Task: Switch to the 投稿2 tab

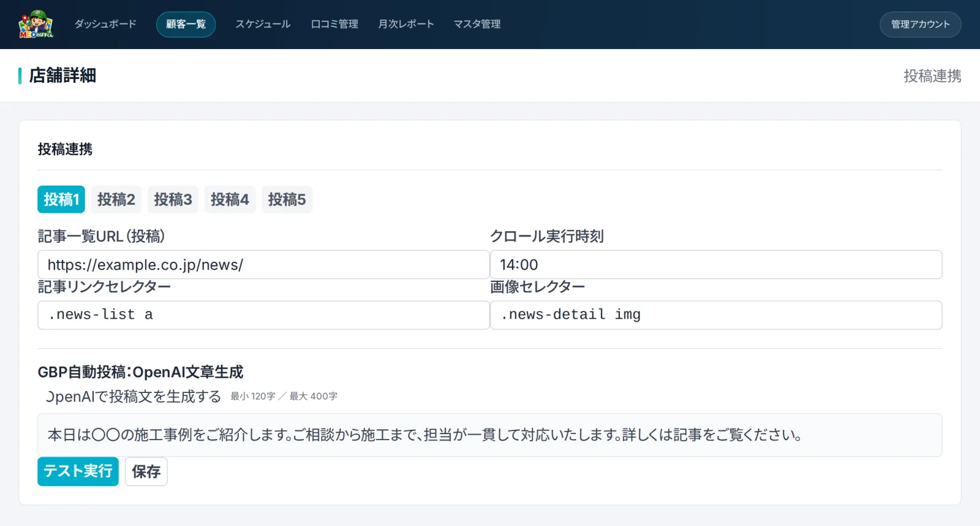Action: click(116, 199)
